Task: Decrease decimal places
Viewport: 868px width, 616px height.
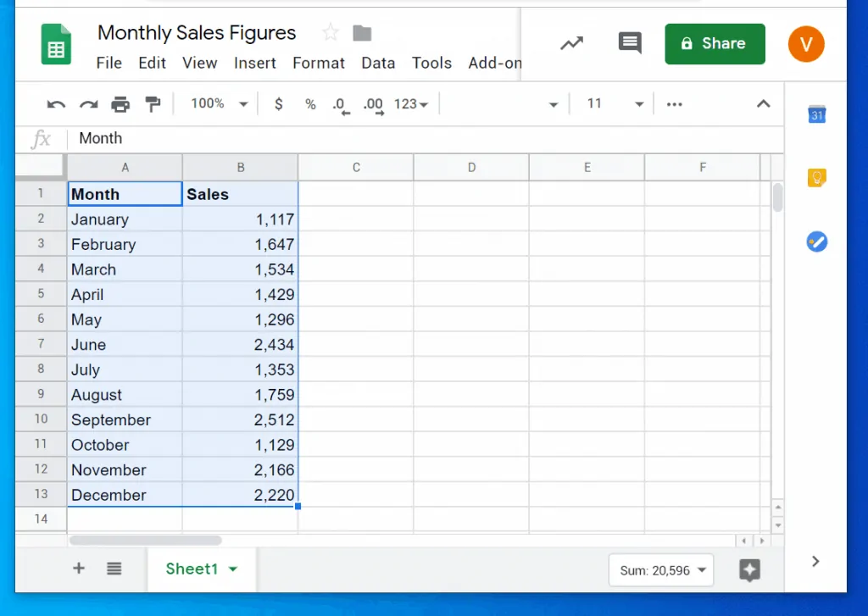Action: [x=341, y=103]
